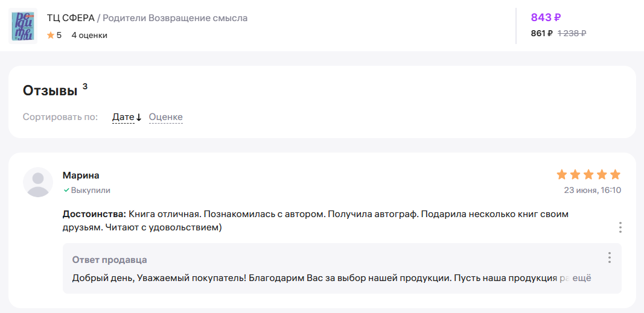Open product Родители Возвращение смысла
Screen dimensions: 644x313
175,18
